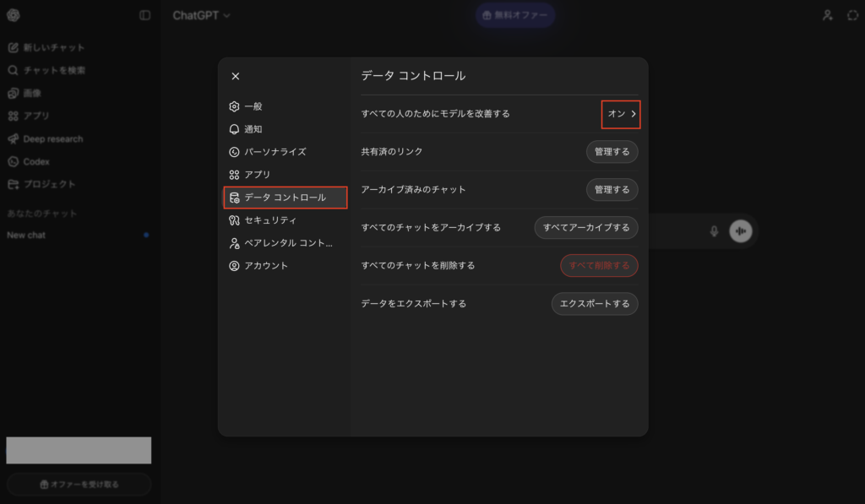
Task: Open the Codex icon in sidebar
Action: [x=14, y=161]
